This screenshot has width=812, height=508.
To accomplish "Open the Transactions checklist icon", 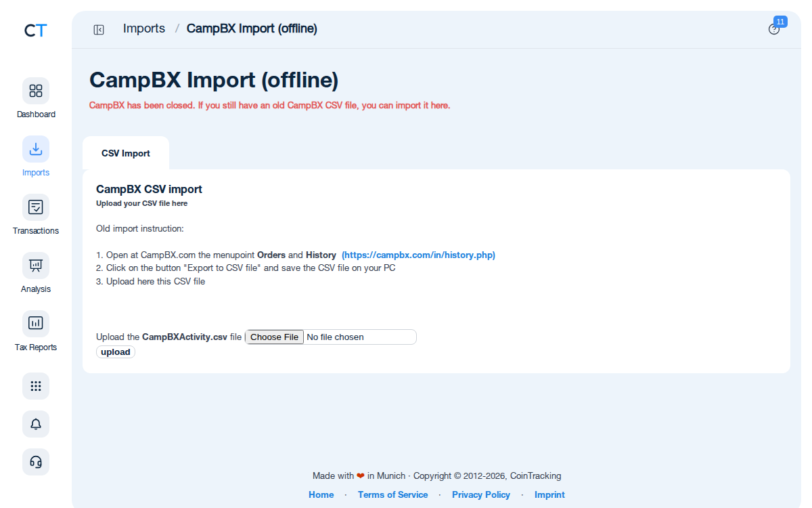I will pos(36,207).
